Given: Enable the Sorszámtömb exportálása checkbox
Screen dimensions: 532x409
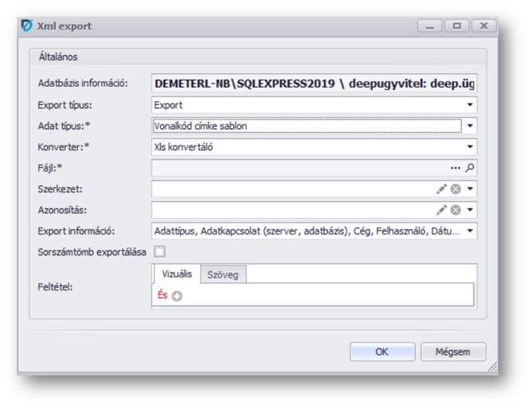Looking at the screenshot, I should 160,252.
